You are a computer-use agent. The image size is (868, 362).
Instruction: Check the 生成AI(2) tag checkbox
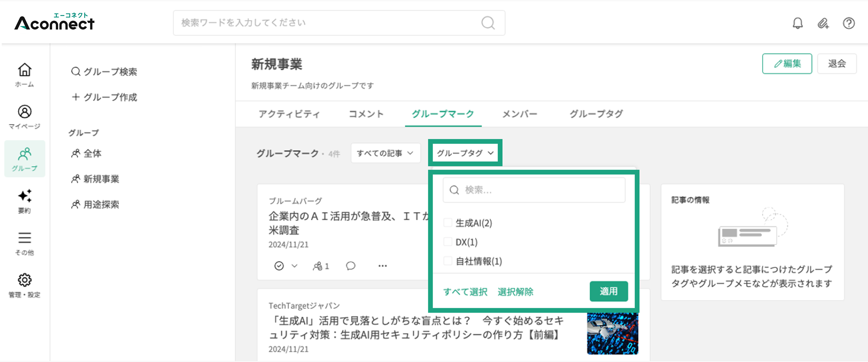[448, 223]
